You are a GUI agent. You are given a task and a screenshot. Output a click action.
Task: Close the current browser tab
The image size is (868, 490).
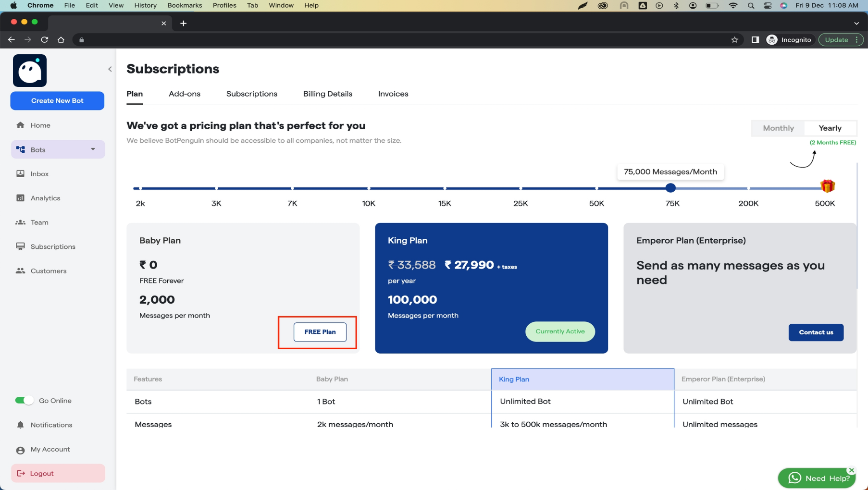pyautogui.click(x=163, y=23)
